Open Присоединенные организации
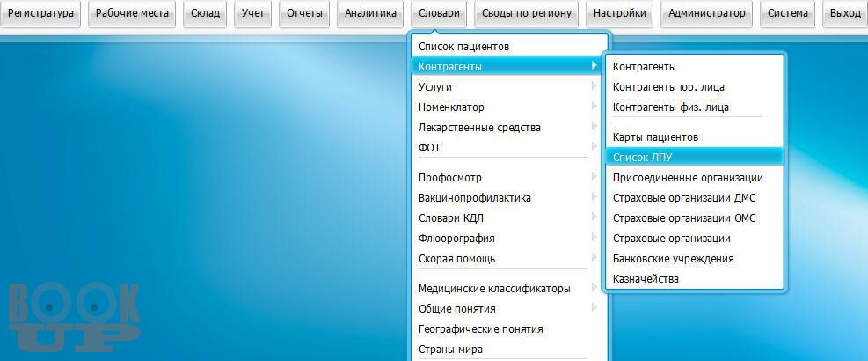The image size is (868, 361). pyautogui.click(x=695, y=178)
